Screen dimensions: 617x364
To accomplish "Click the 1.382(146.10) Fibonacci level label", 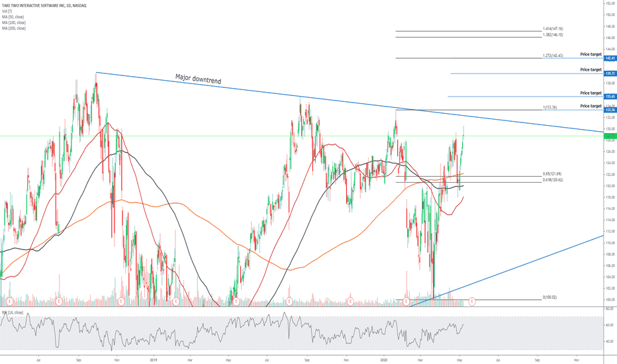I will (x=553, y=34).
